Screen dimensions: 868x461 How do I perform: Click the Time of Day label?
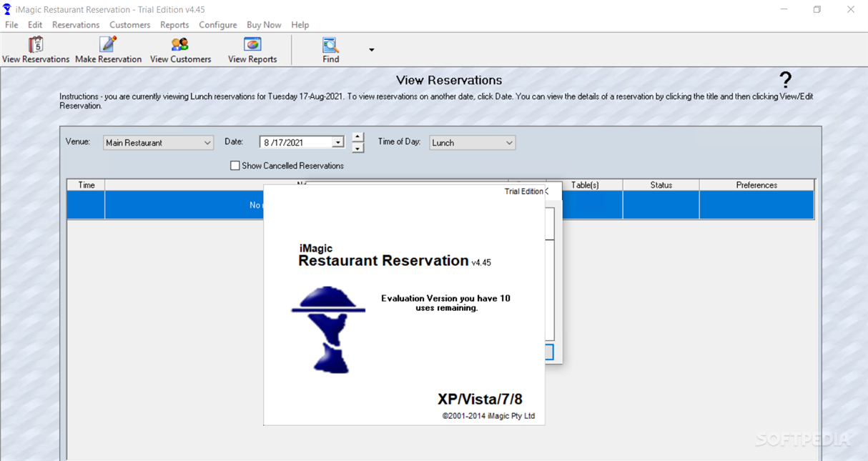tap(399, 142)
